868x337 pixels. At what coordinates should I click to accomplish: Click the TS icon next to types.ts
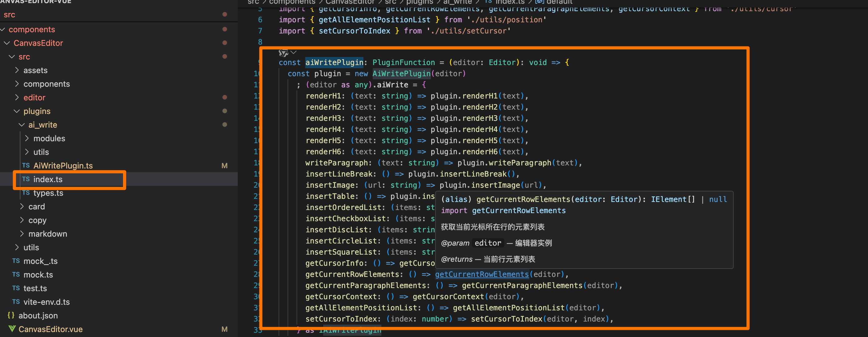pyautogui.click(x=26, y=193)
